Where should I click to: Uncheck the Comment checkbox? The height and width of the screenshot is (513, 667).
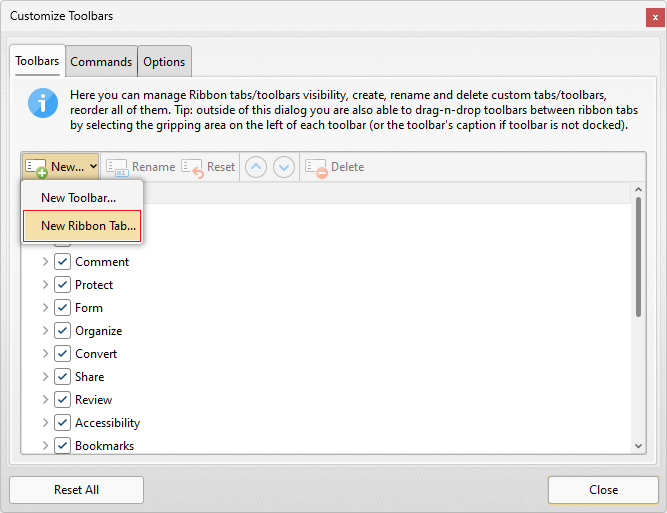(x=63, y=262)
